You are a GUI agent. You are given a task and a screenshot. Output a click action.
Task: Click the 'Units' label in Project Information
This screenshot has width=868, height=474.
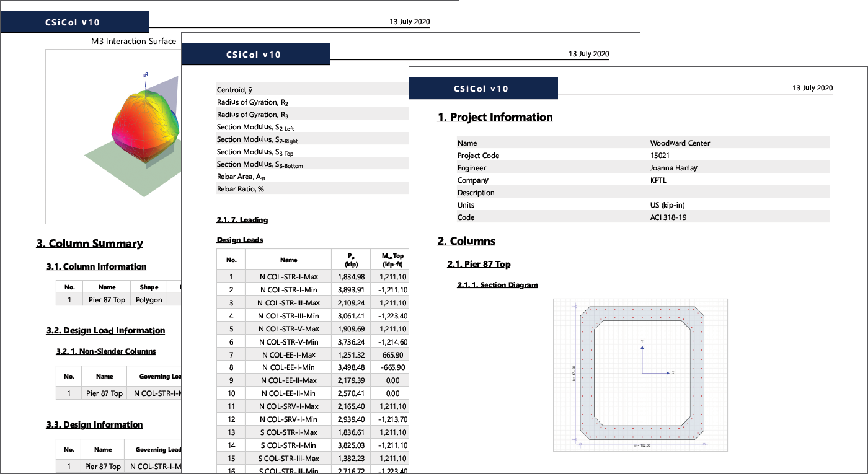coord(466,205)
